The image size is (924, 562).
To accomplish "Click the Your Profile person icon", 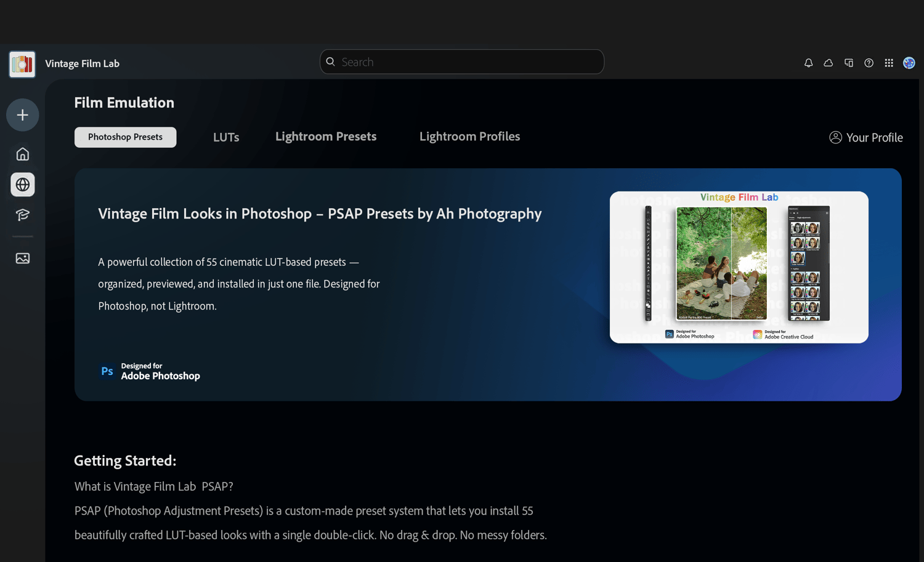I will coord(835,137).
